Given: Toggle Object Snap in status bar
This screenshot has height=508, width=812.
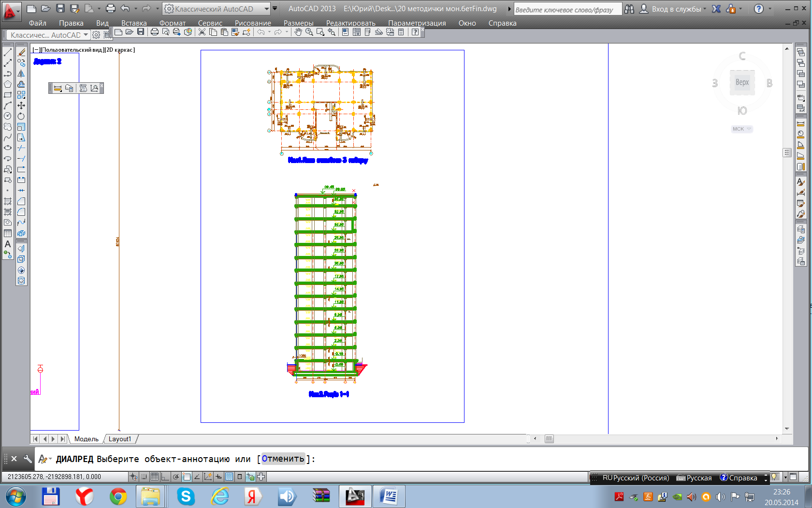Looking at the screenshot, I should tap(187, 477).
